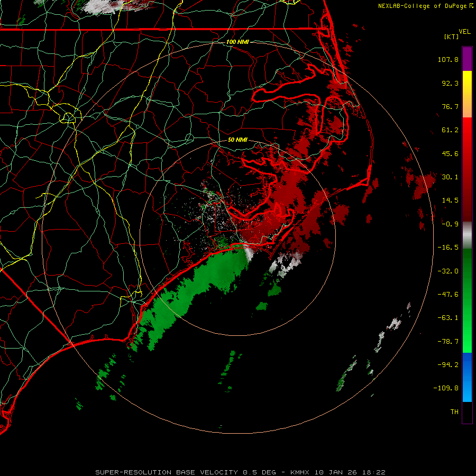Click the -0.9 scale label

(x=450, y=224)
